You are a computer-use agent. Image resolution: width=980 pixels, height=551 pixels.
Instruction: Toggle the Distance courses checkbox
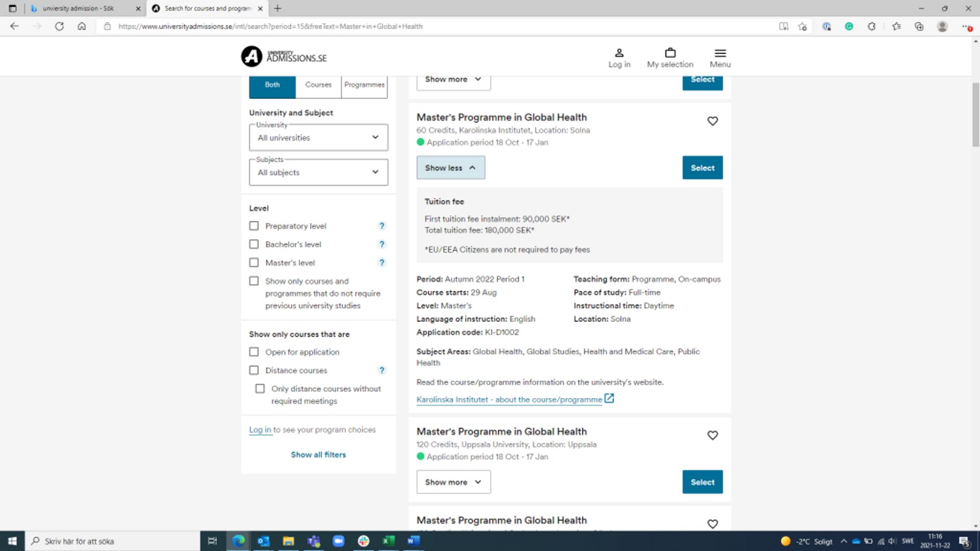click(x=254, y=370)
